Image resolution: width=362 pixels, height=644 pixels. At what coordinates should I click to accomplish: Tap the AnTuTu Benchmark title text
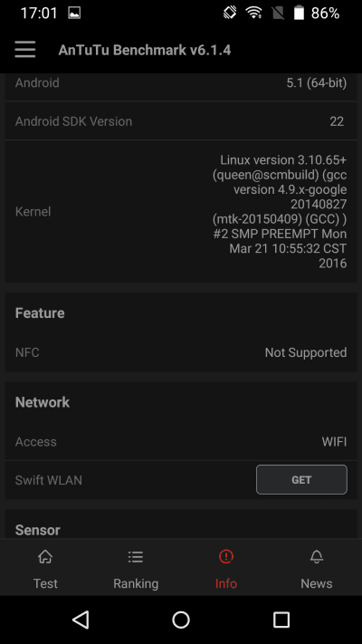[x=145, y=50]
